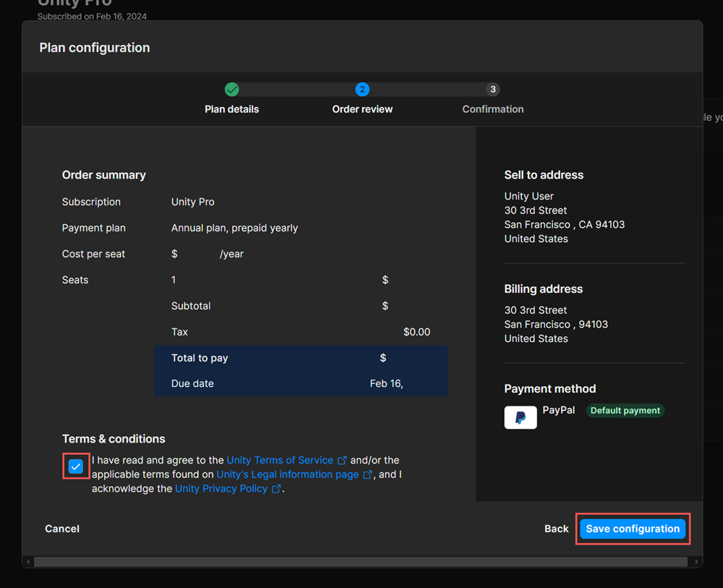Click the Default payment badge
Viewport: 723px width, 588px height.
tap(625, 410)
